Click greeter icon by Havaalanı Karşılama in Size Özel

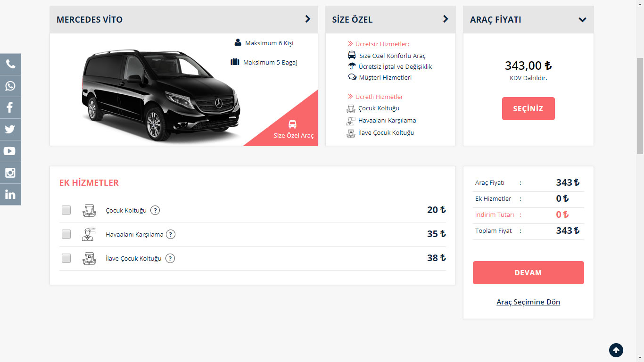click(351, 121)
